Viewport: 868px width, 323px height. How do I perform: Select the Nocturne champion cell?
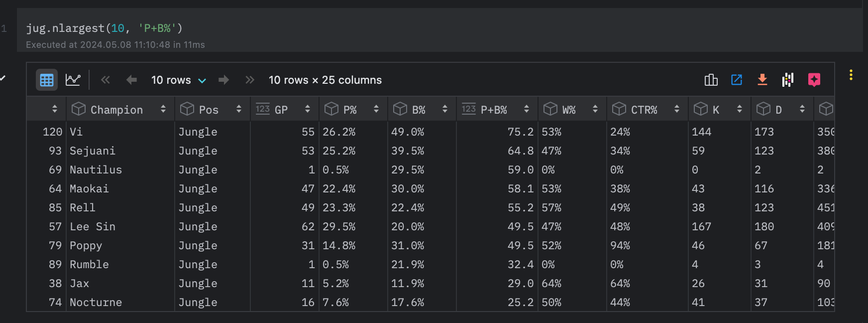[x=120, y=302]
